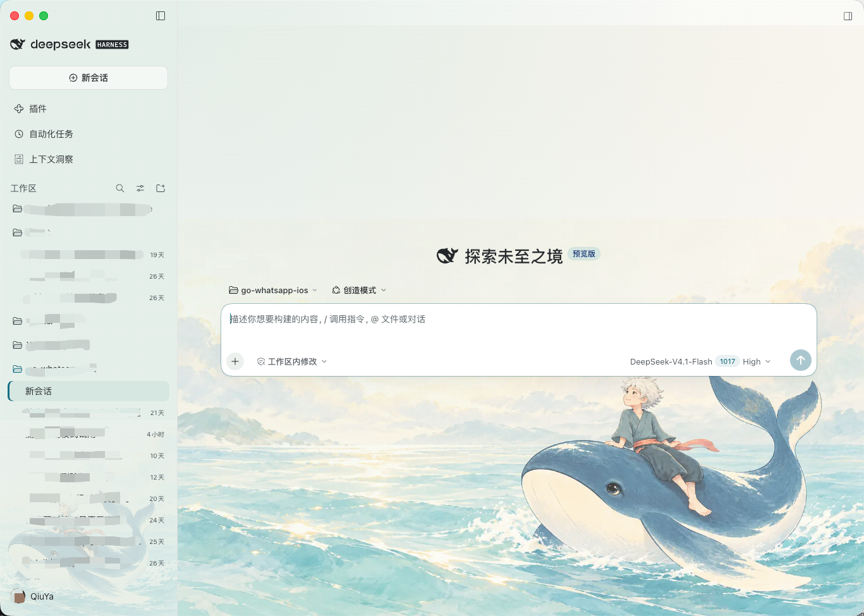Open the go-whatsapp-ios workspace dropdown
This screenshot has width=864, height=616.
point(273,291)
